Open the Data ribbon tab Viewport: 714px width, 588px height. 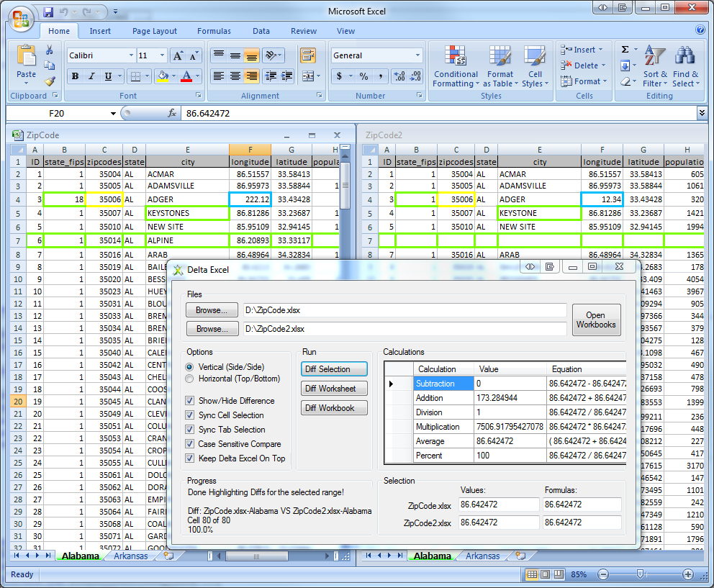pyautogui.click(x=261, y=31)
